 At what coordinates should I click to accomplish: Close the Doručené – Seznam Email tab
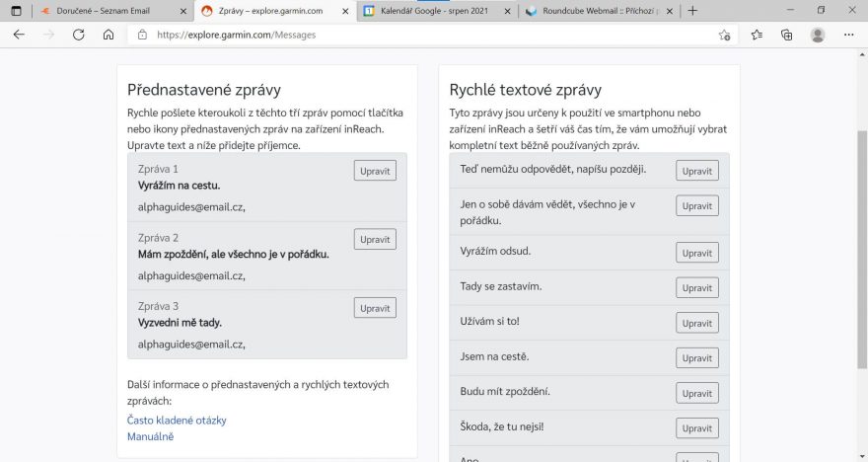click(x=183, y=11)
